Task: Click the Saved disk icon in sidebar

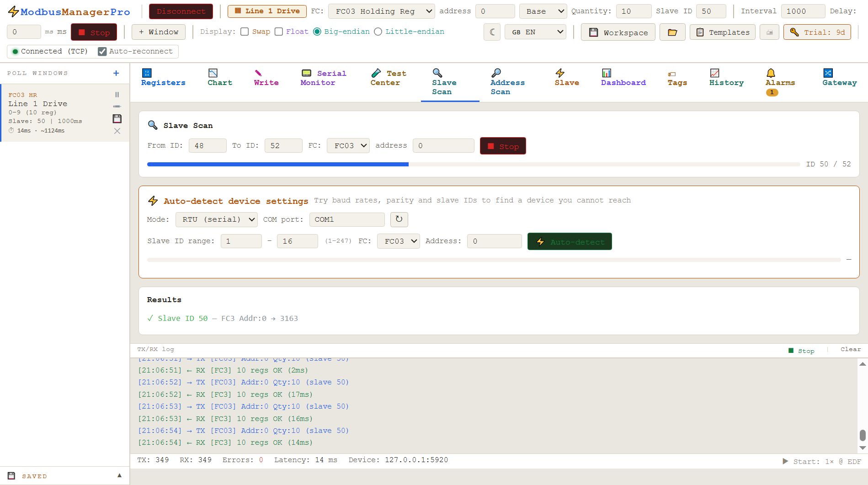Action: 11,476
